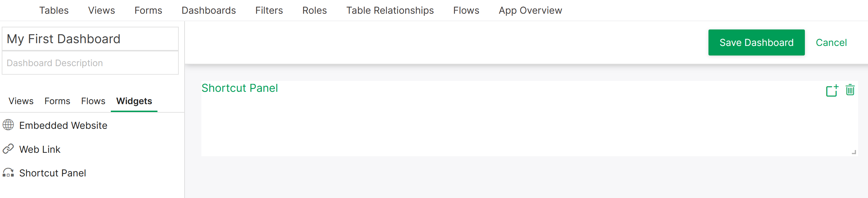
Task: Open the Tables section
Action: pos(54,10)
